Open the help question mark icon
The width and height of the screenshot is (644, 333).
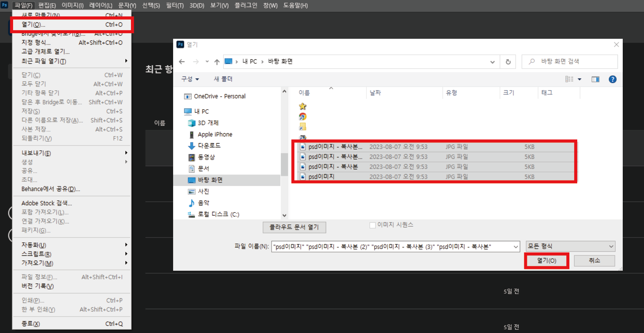coord(613,79)
